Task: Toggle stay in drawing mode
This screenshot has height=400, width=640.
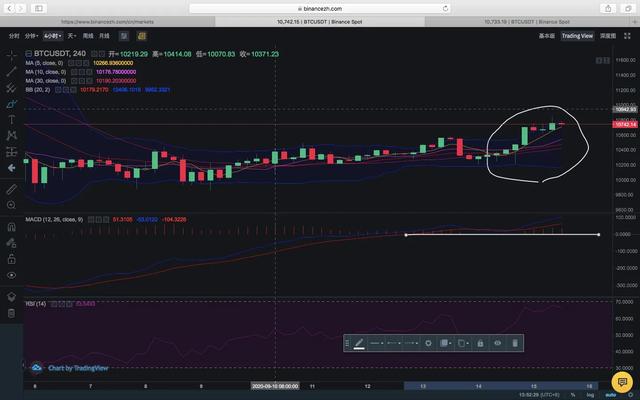Action: click(11, 243)
